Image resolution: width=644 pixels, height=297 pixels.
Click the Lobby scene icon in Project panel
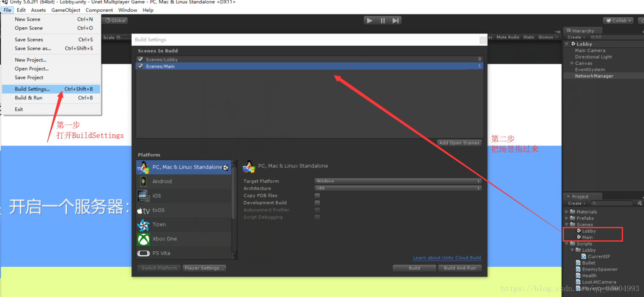tap(579, 231)
